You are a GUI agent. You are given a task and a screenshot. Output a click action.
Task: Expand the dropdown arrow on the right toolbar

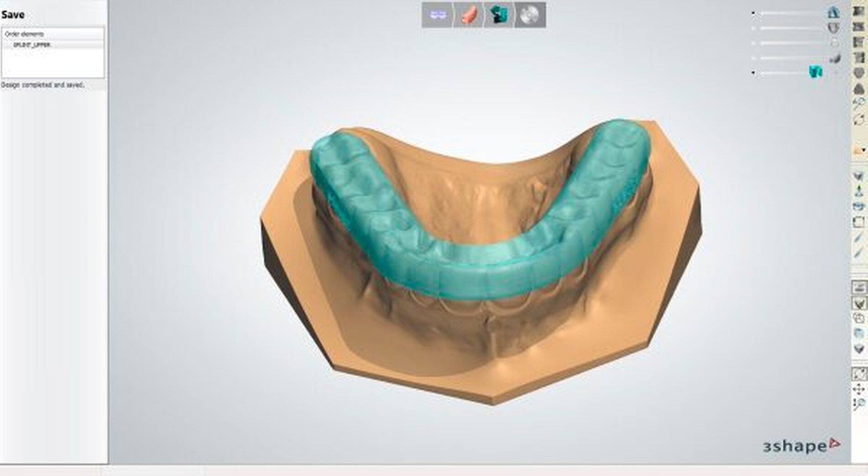[863, 150]
